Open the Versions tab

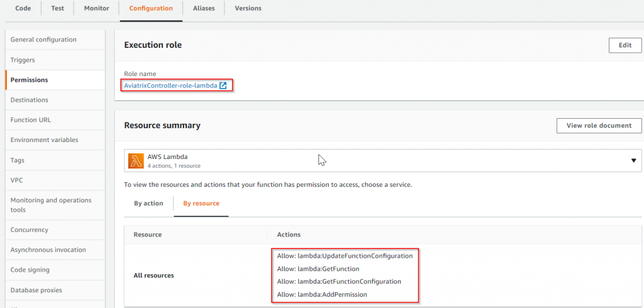coord(248,8)
